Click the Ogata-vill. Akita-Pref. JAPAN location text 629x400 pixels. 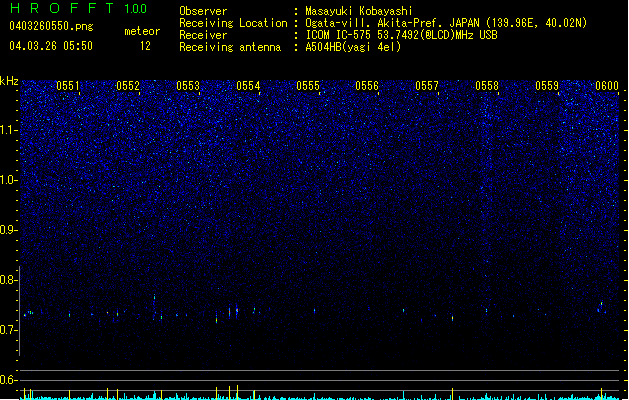(446, 23)
